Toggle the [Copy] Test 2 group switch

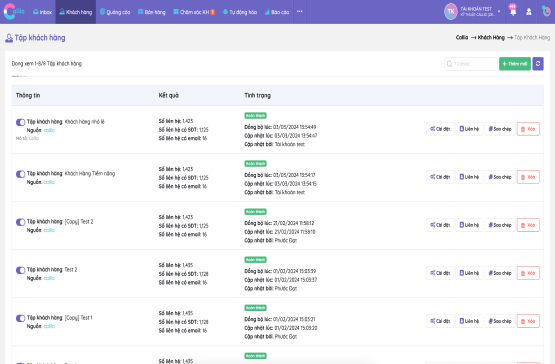pyautogui.click(x=21, y=222)
